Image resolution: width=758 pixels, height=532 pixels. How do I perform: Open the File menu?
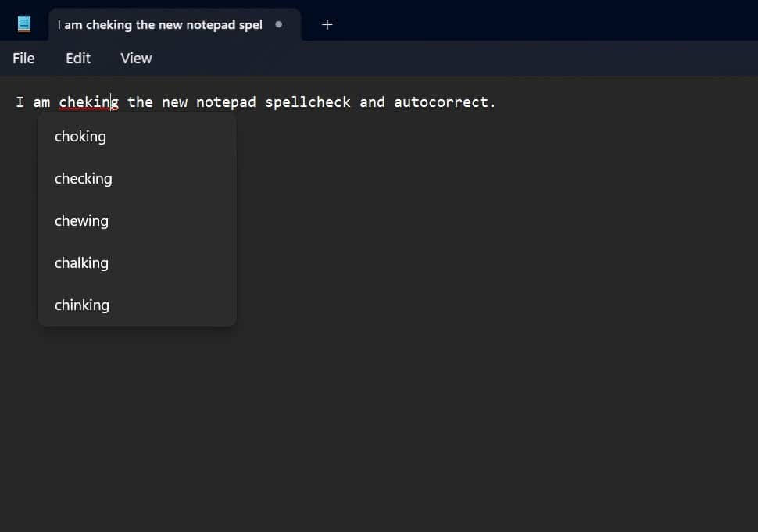click(x=23, y=58)
